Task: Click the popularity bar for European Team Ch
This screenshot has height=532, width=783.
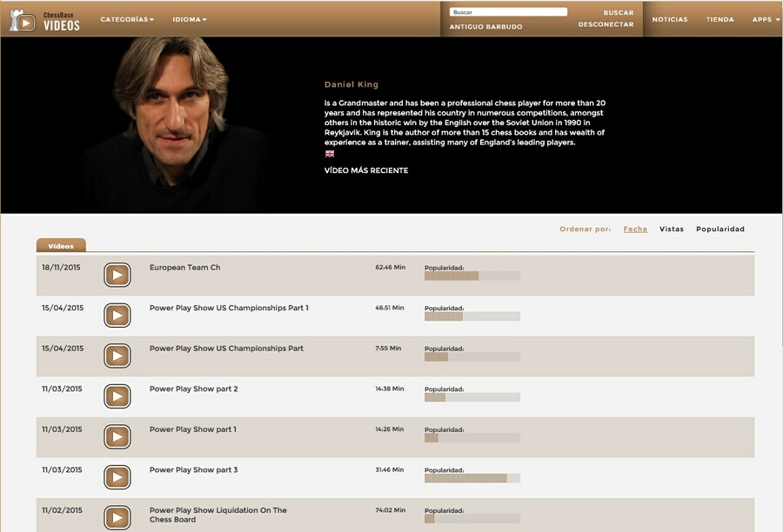Action: click(x=472, y=276)
